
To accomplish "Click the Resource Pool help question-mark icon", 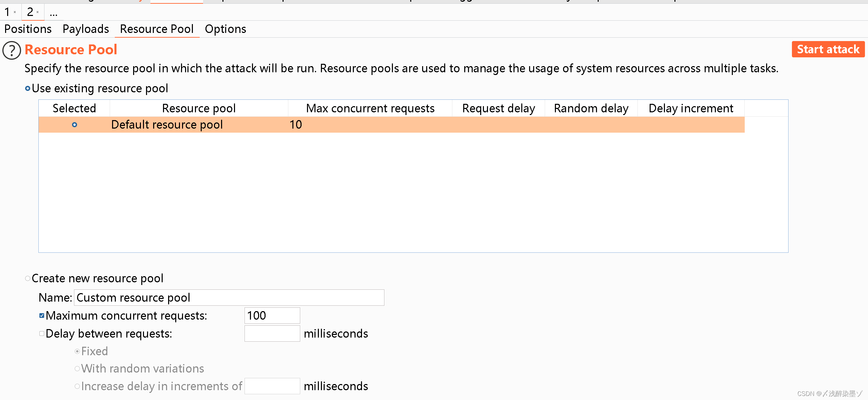I will point(12,50).
